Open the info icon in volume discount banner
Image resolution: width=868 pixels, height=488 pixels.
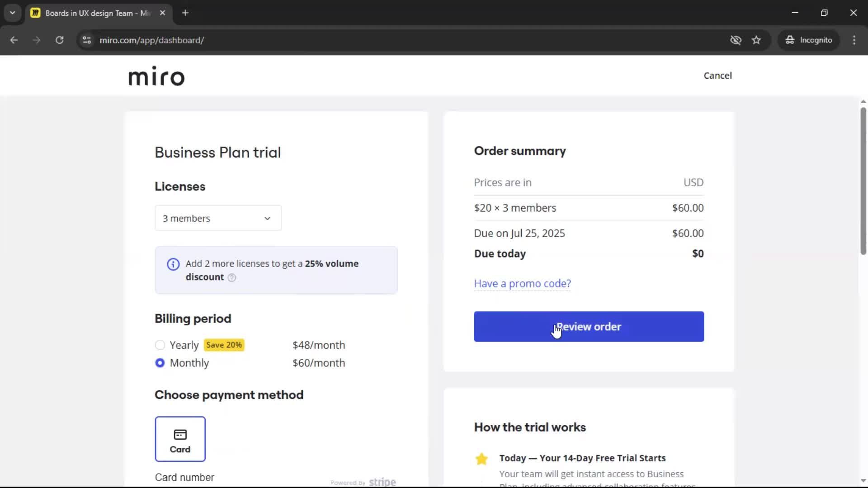(173, 264)
